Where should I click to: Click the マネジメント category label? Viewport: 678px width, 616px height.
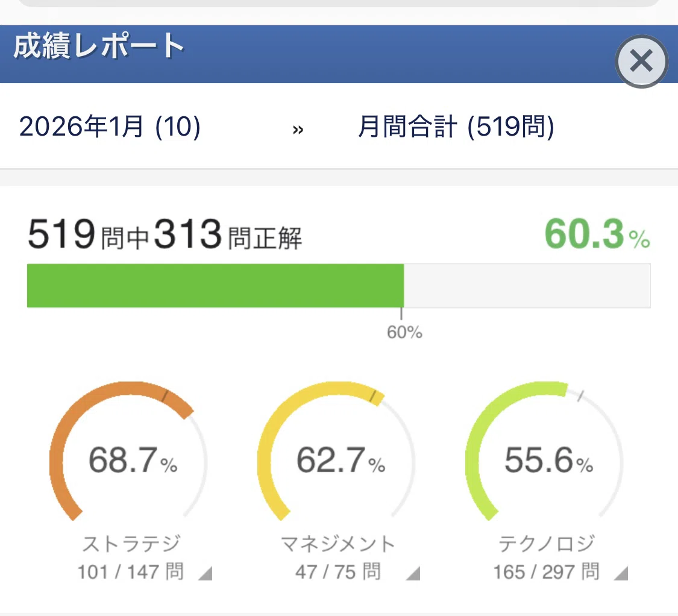point(338,544)
